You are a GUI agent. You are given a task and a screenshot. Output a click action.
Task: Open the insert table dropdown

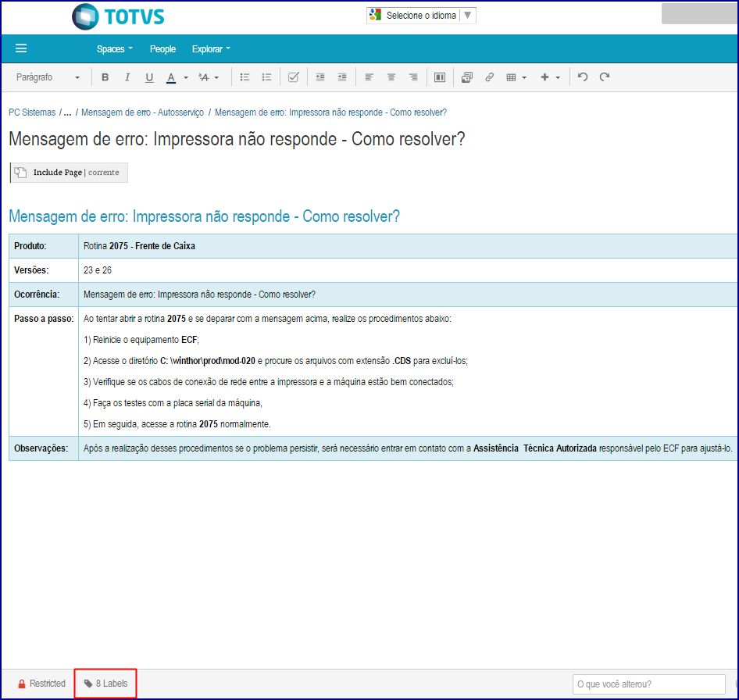click(x=516, y=77)
